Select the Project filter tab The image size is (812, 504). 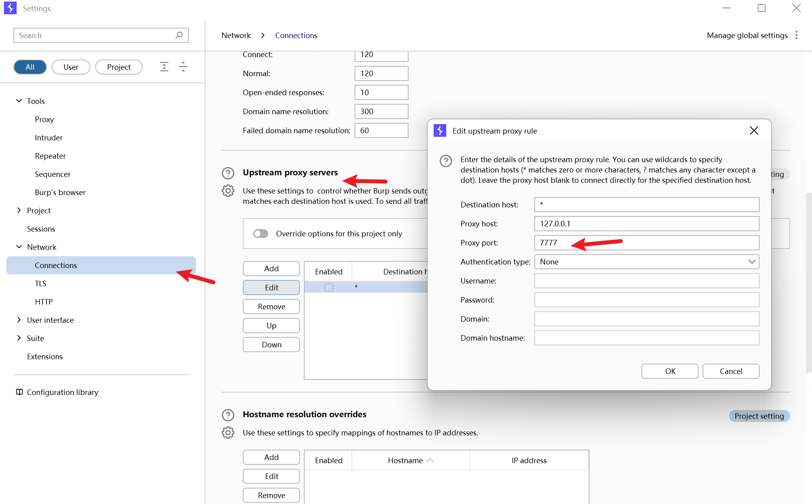click(x=119, y=67)
